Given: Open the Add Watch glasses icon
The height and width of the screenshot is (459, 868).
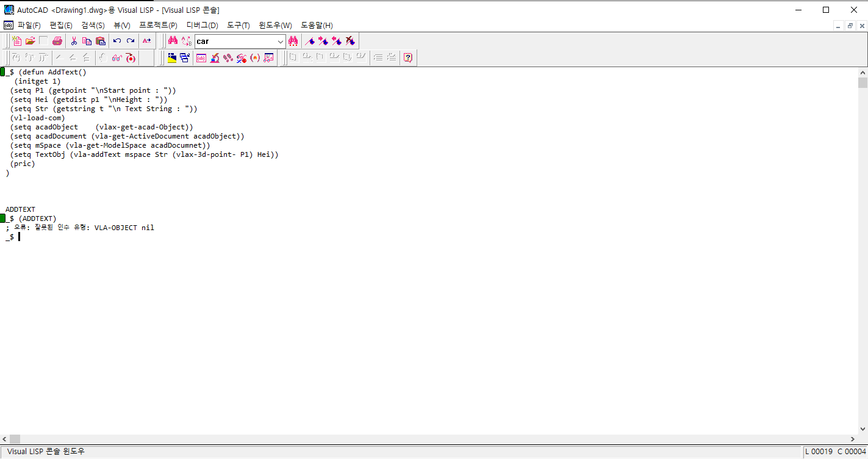Looking at the screenshot, I should pyautogui.click(x=117, y=58).
